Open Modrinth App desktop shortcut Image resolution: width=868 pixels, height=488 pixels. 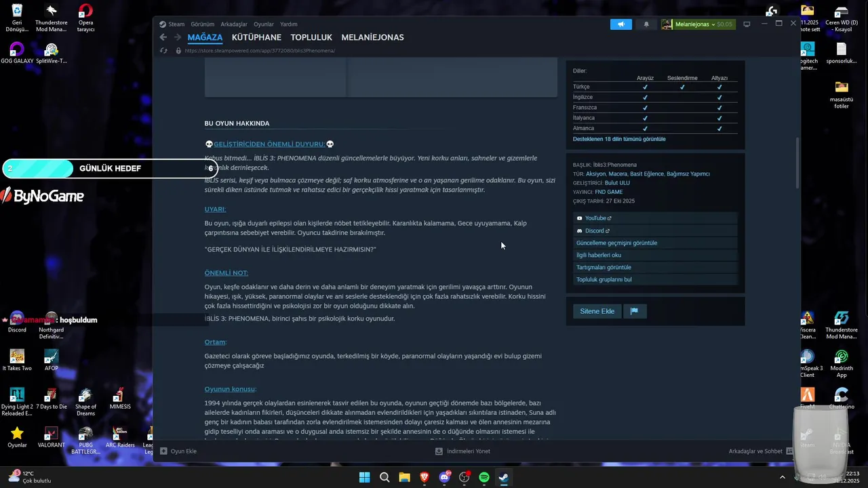[842, 365]
